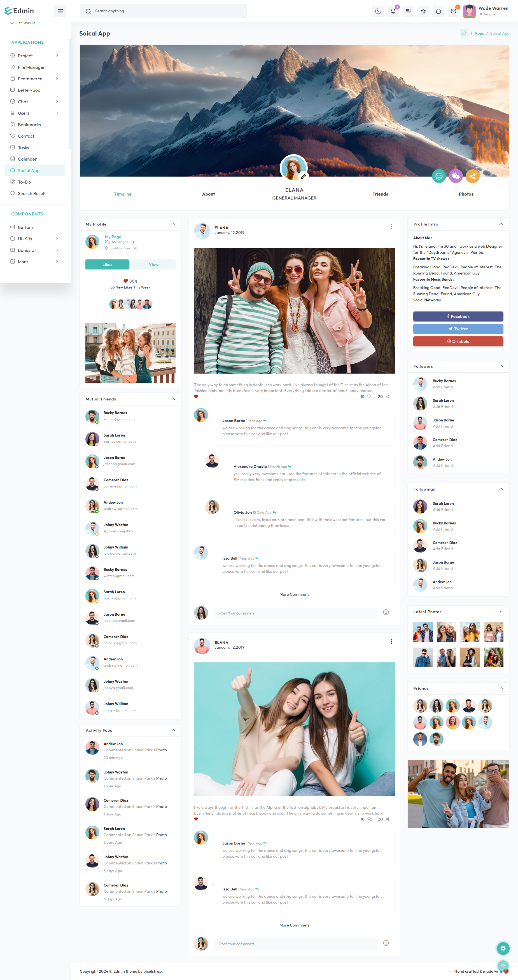Open the language flag selector
The image size is (518, 980).
[x=408, y=11]
